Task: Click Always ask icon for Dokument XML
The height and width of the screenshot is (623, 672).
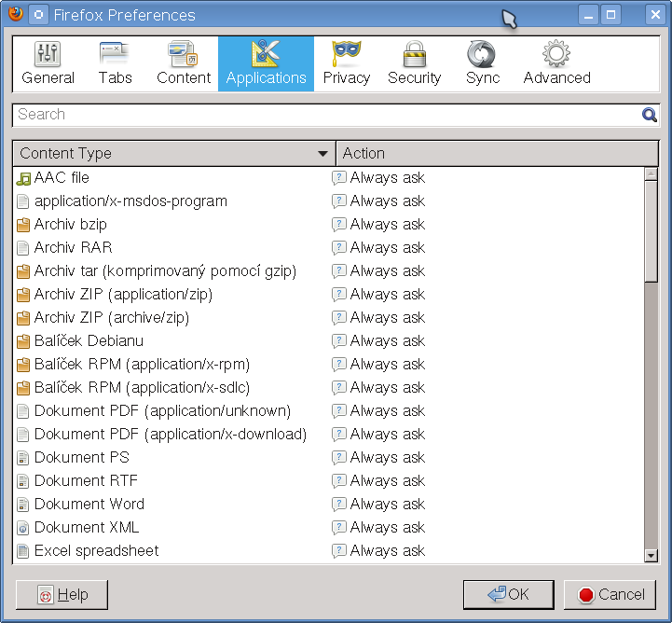Action: coord(339,527)
